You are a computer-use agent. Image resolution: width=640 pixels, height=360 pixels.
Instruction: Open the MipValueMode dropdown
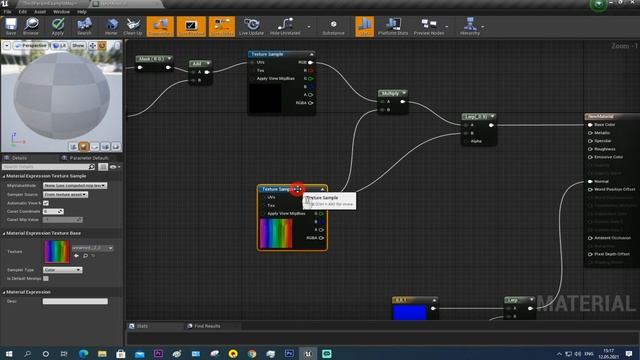[75, 186]
